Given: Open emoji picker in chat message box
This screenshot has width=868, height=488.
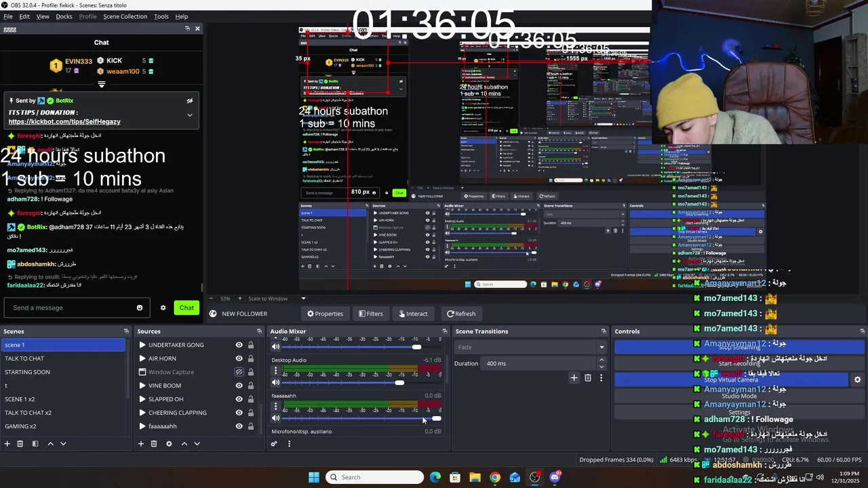Looking at the screenshot, I should (x=140, y=308).
